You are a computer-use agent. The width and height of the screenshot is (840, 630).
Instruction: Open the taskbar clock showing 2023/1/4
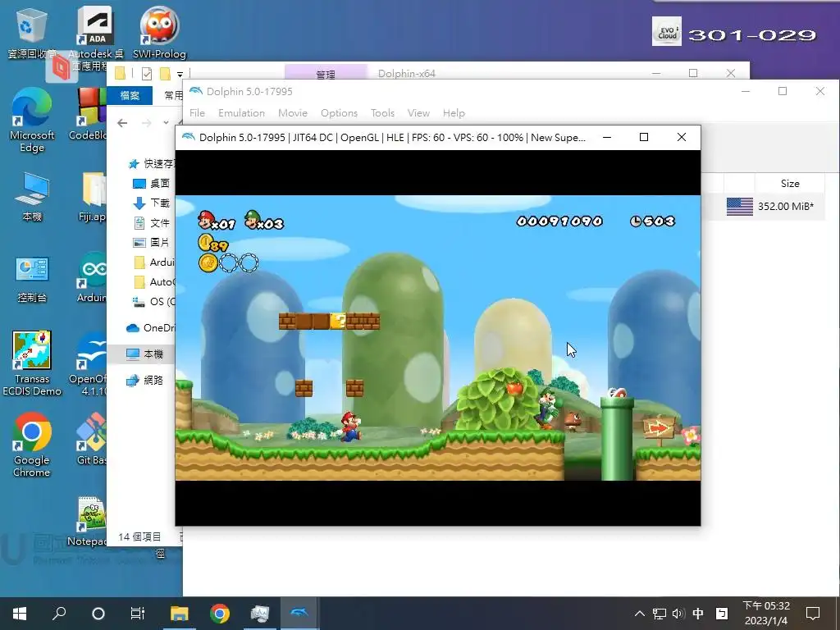[766, 614]
